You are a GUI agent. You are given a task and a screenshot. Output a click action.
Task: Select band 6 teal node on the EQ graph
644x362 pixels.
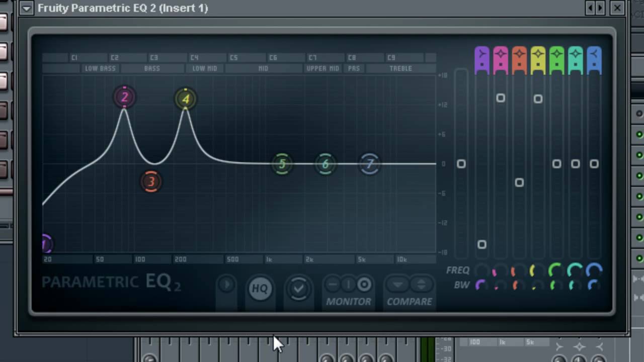click(325, 164)
